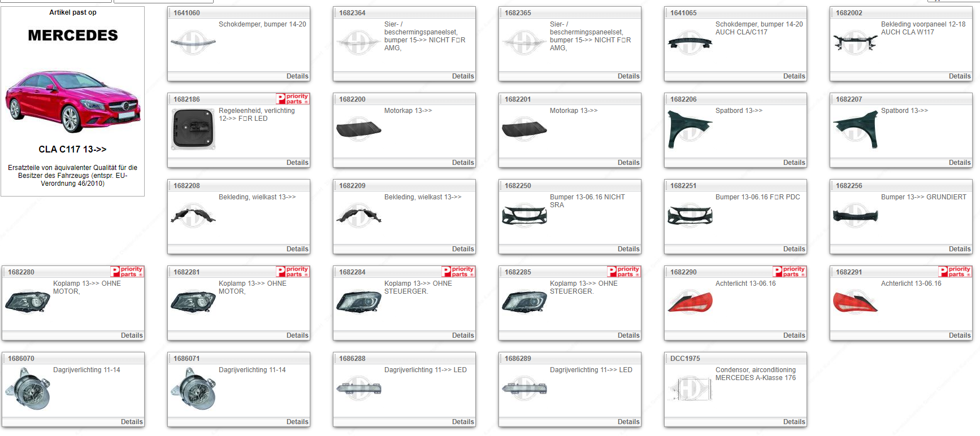Open the red taillight image for 1682290
This screenshot has height=436, width=980.
(690, 302)
